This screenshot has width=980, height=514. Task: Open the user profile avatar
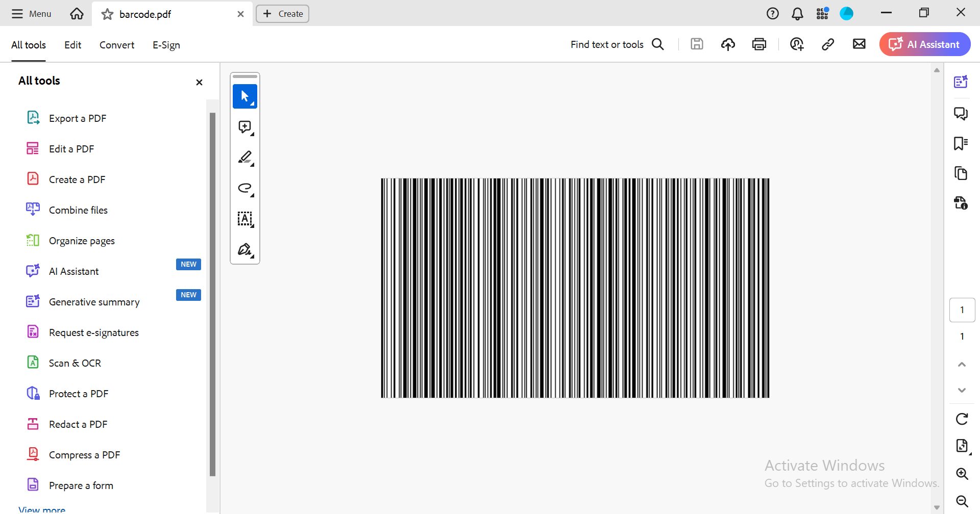tap(847, 14)
